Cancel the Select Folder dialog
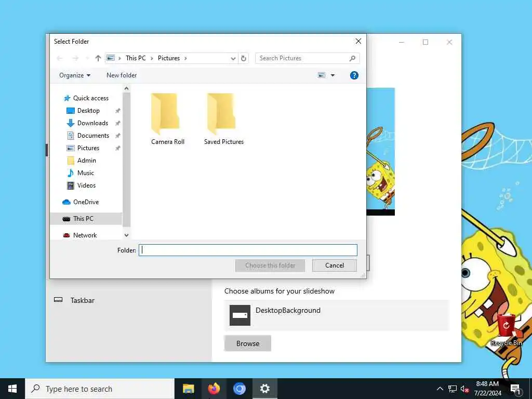 tap(334, 265)
